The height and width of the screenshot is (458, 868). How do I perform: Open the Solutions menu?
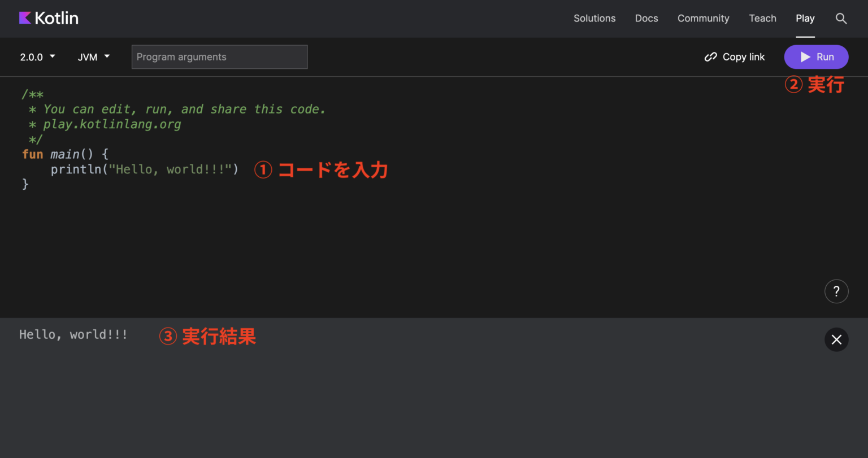coord(594,18)
